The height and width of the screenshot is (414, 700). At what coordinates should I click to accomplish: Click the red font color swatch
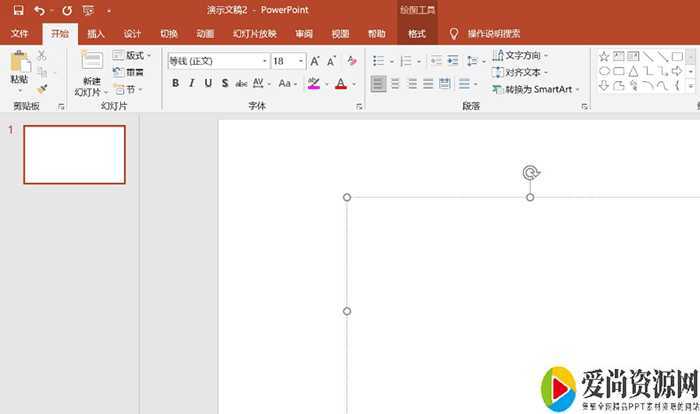340,84
